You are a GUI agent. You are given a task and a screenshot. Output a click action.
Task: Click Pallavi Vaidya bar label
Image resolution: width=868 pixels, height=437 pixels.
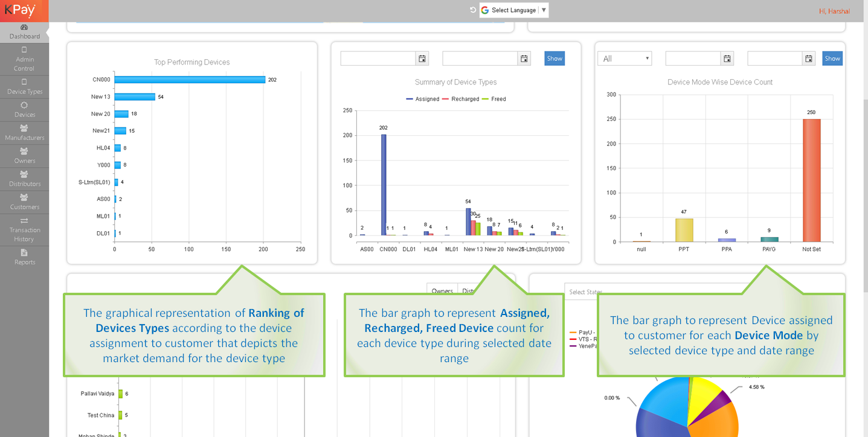tap(97, 394)
